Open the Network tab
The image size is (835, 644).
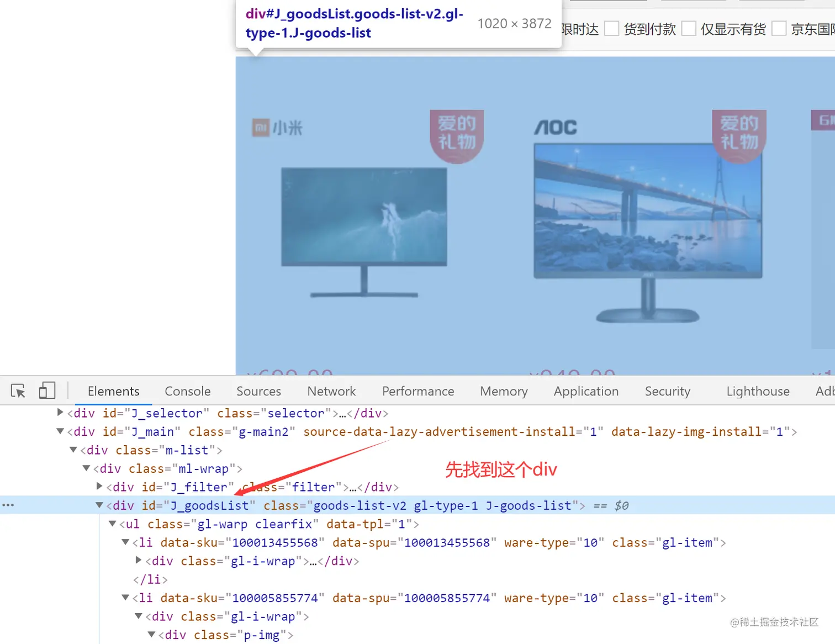331,391
